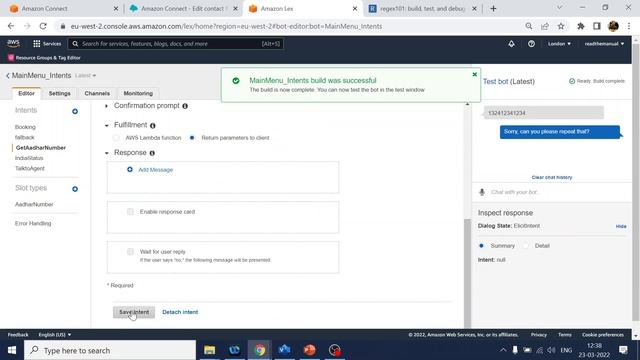Viewport: 640px width, 360px height.
Task: Click the Save Intent button
Action: pyautogui.click(x=134, y=312)
